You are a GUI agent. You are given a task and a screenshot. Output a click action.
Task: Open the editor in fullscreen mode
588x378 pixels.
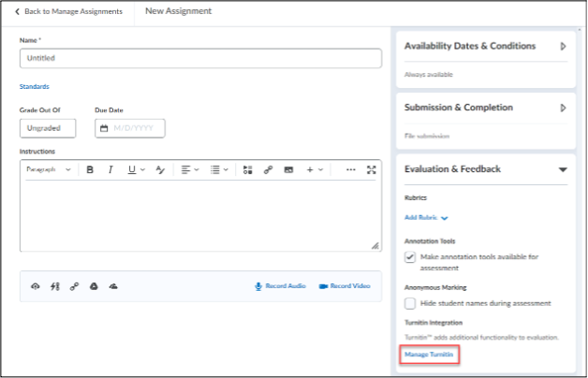pos(372,169)
